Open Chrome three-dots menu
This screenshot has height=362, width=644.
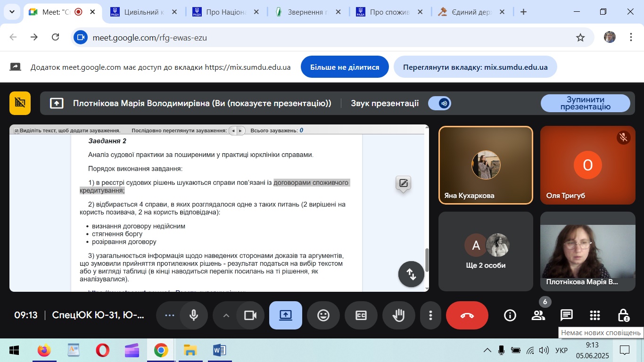coord(631,37)
